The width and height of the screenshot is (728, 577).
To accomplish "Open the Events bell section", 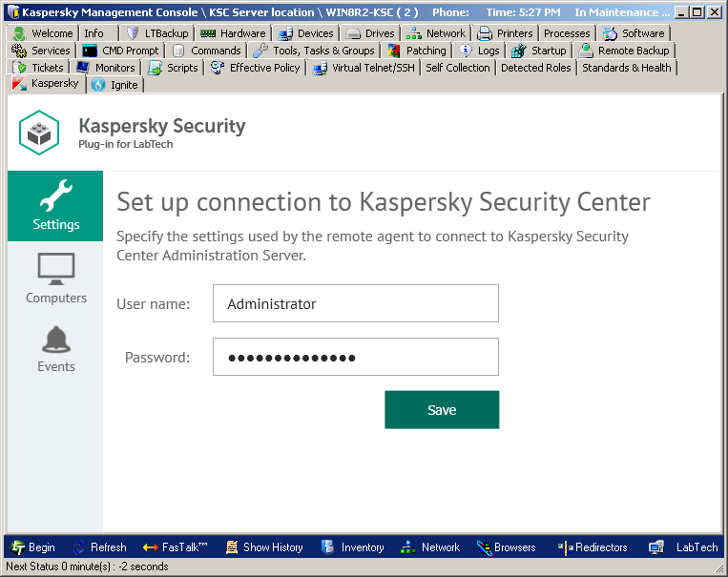I will click(55, 347).
